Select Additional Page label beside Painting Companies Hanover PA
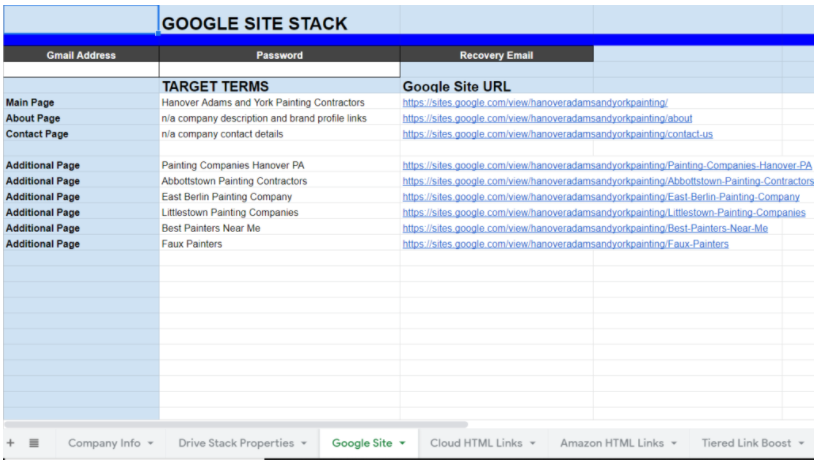Screen dimensions: 819x465 [x=81, y=166]
